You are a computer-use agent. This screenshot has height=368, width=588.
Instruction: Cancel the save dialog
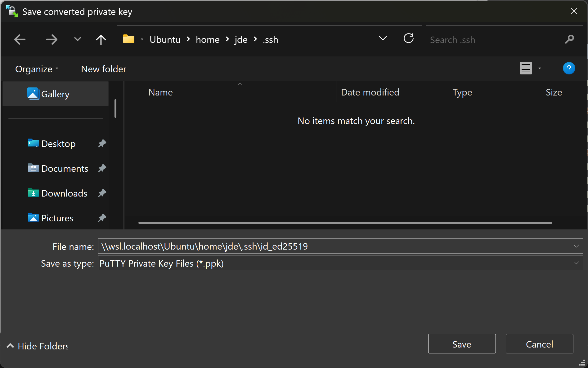539,344
